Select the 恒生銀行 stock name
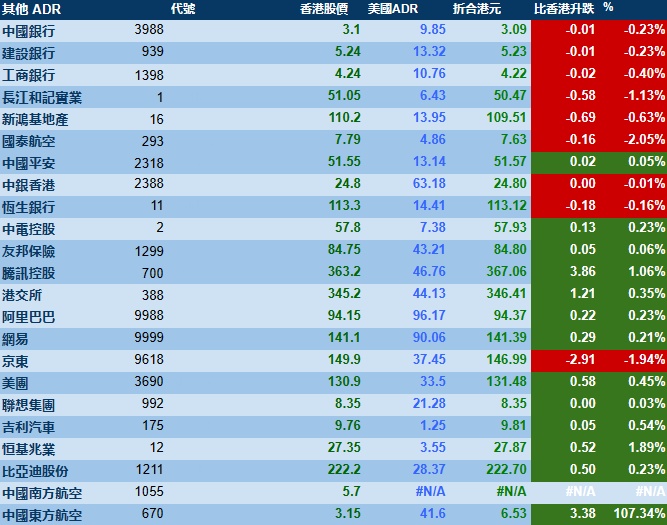 click(x=29, y=208)
